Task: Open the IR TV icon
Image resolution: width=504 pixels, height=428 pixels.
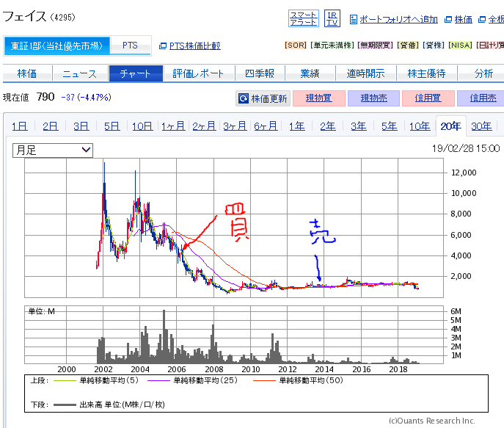Action: point(332,18)
